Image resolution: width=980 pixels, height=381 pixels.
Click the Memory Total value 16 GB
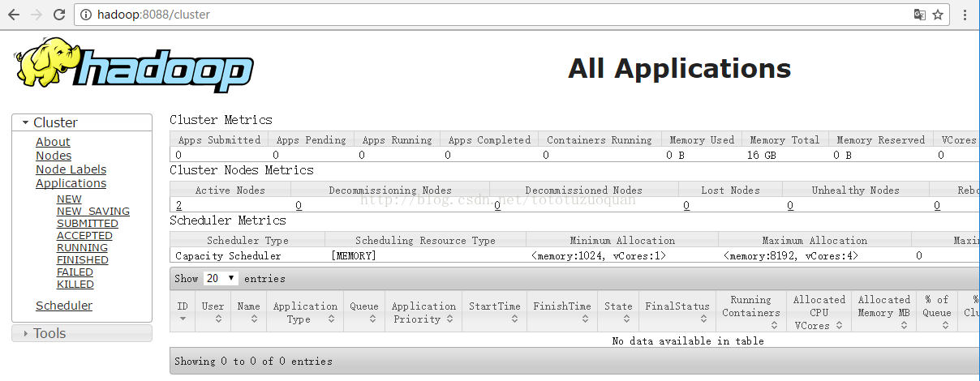tap(761, 154)
